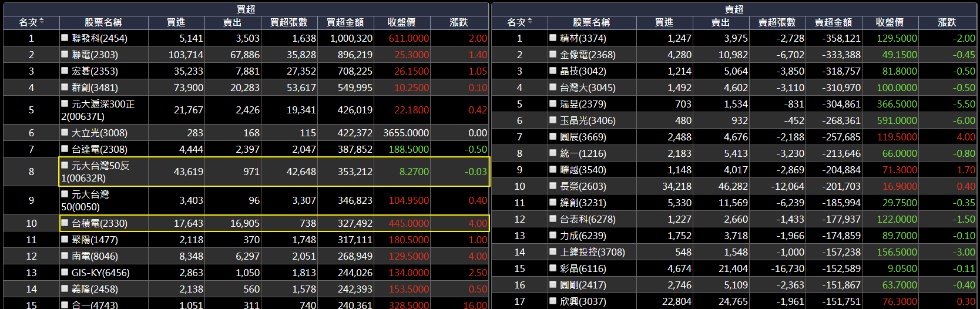Select closing price 3655.0000
Image resolution: width=980 pixels, height=309 pixels.
(406, 133)
